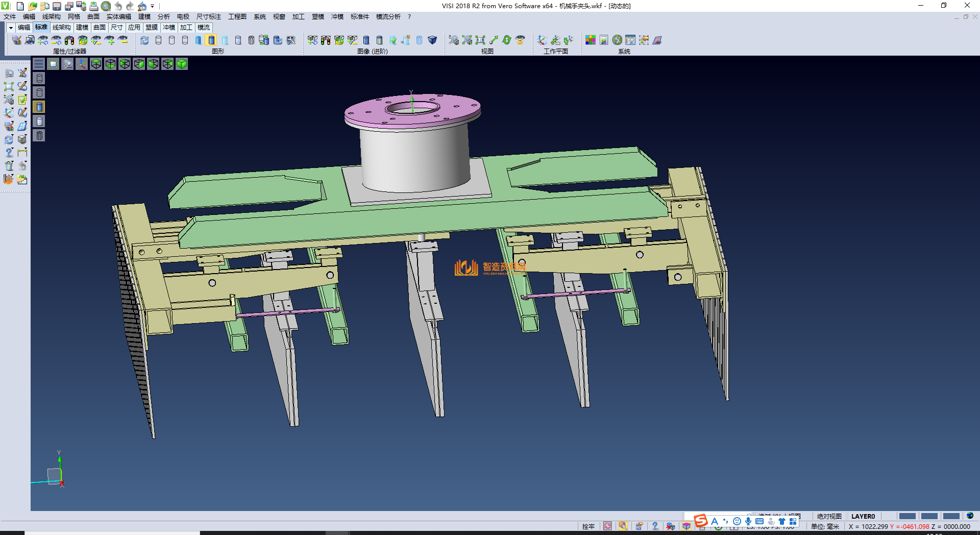This screenshot has height=535, width=980.
Task: Expand the toolbar tab list dropdown arrow
Action: [11, 28]
